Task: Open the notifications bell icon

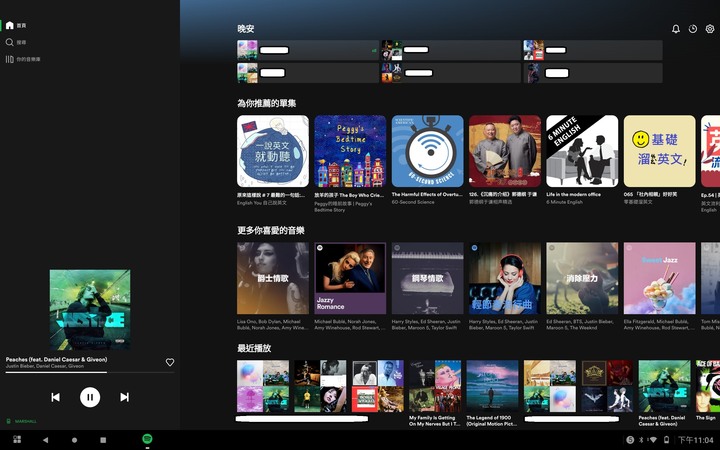Action: [675, 29]
